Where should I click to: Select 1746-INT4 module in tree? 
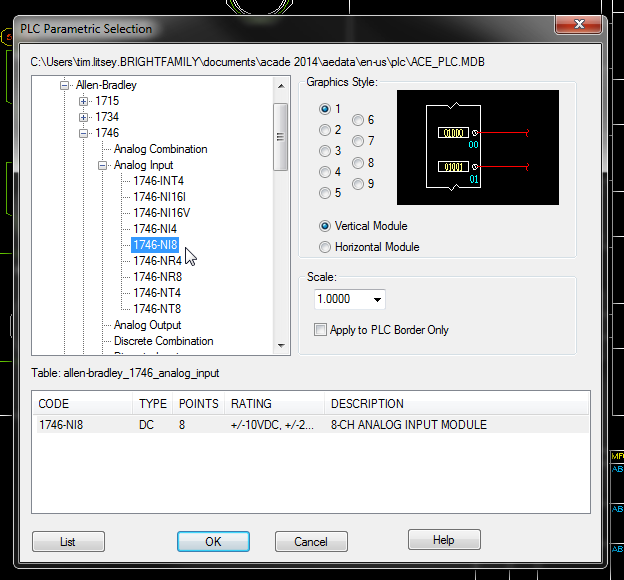pyautogui.click(x=158, y=181)
